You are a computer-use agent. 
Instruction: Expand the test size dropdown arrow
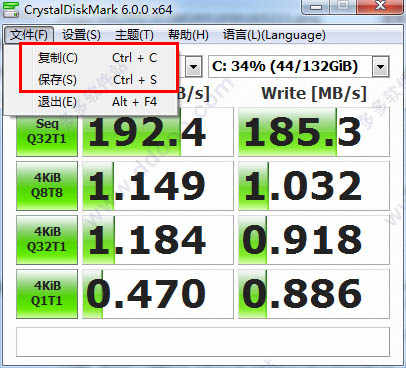tap(193, 67)
